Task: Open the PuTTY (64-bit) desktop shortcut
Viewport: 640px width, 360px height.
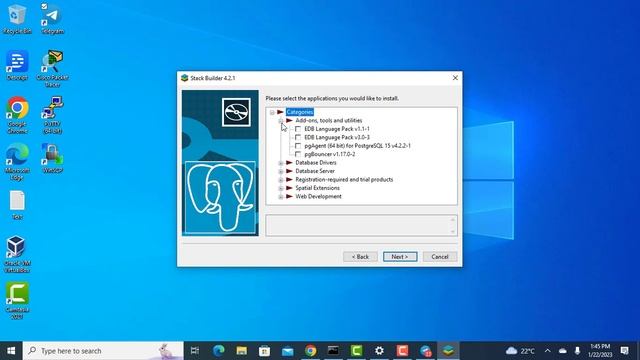Action: click(x=52, y=115)
